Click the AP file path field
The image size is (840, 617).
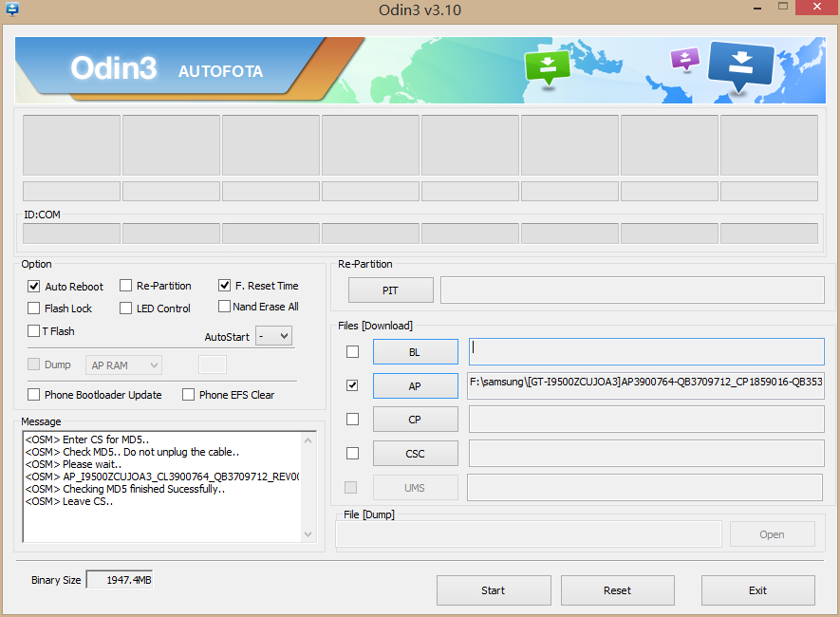[645, 385]
